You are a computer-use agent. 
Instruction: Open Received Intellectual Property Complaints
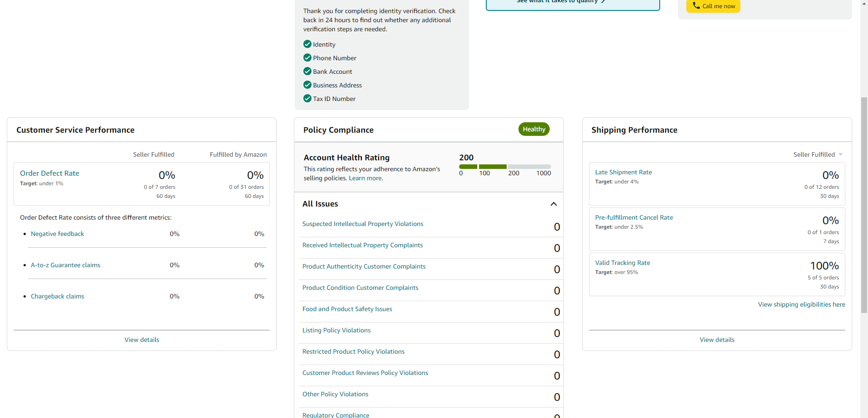tap(363, 245)
